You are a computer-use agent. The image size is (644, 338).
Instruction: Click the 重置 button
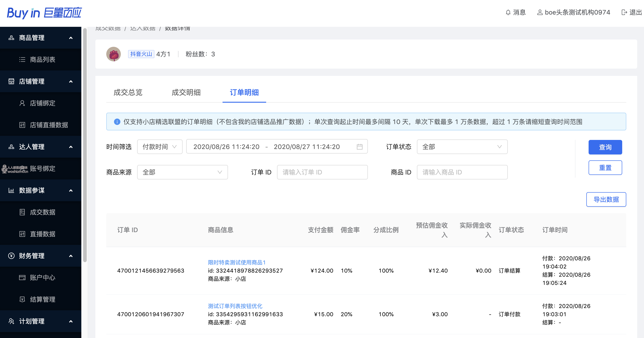(x=605, y=167)
